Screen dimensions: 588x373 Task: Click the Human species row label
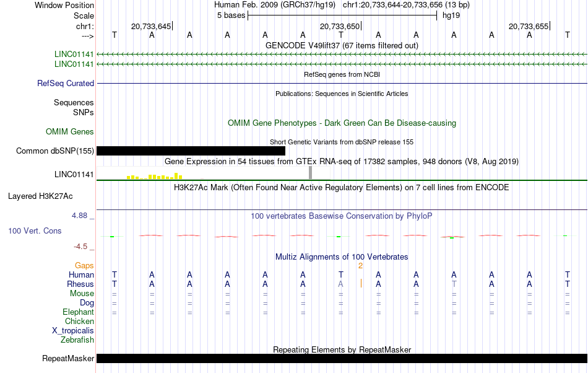[x=81, y=274]
